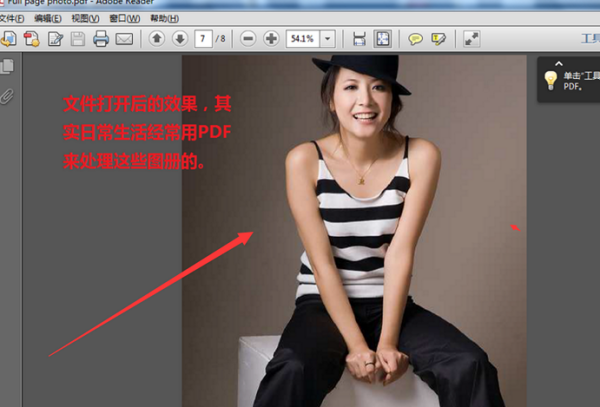The width and height of the screenshot is (600, 407).
Task: Open the sign/edit document icon
Action: (x=55, y=39)
